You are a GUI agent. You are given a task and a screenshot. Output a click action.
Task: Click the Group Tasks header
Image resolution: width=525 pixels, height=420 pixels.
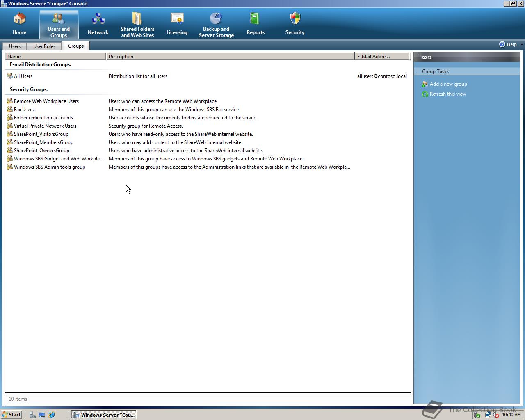[467, 71]
